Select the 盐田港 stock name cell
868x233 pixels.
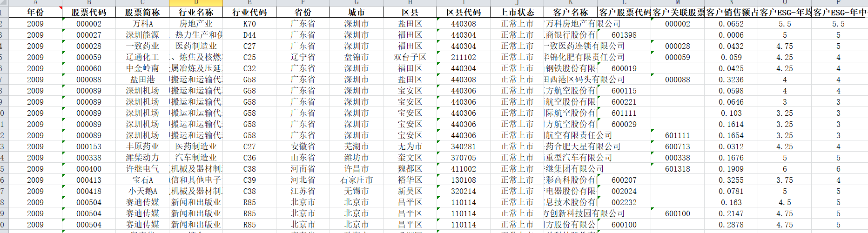pyautogui.click(x=142, y=80)
